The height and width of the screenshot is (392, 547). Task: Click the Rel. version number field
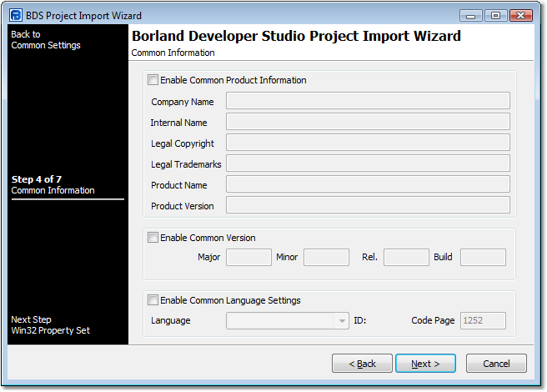[x=406, y=257]
